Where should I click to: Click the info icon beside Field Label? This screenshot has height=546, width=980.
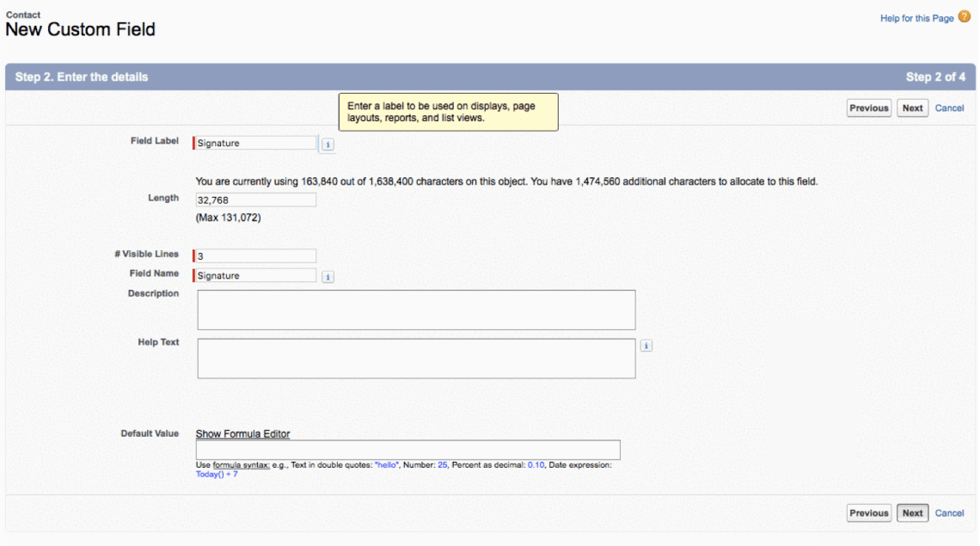(x=328, y=144)
